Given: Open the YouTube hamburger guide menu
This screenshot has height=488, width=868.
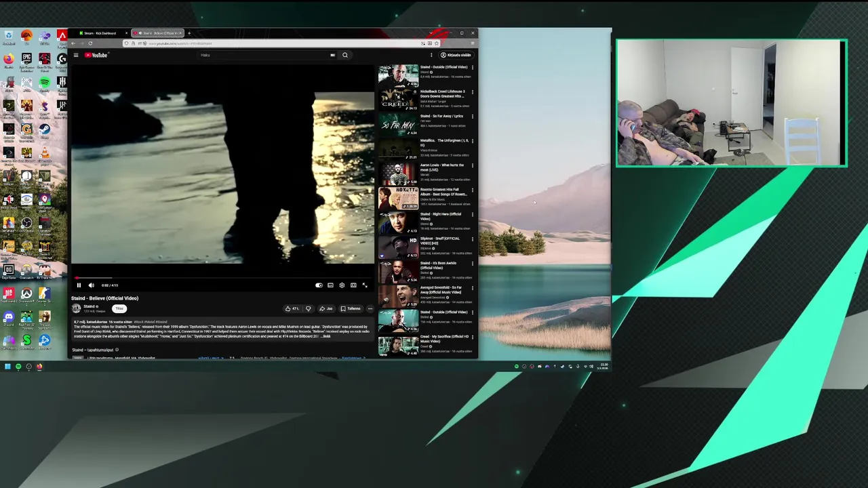Looking at the screenshot, I should pyautogui.click(x=76, y=55).
